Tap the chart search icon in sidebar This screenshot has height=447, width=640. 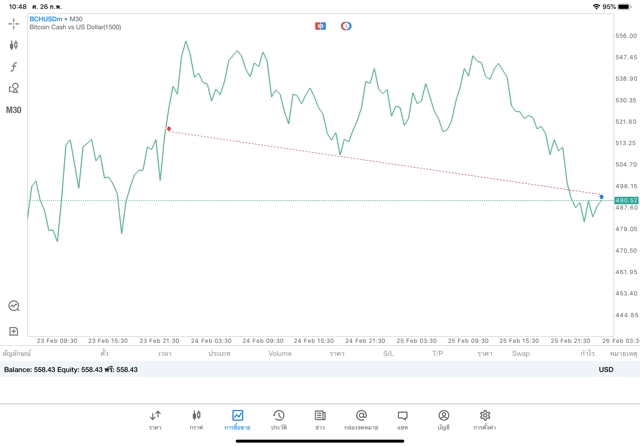click(x=14, y=306)
